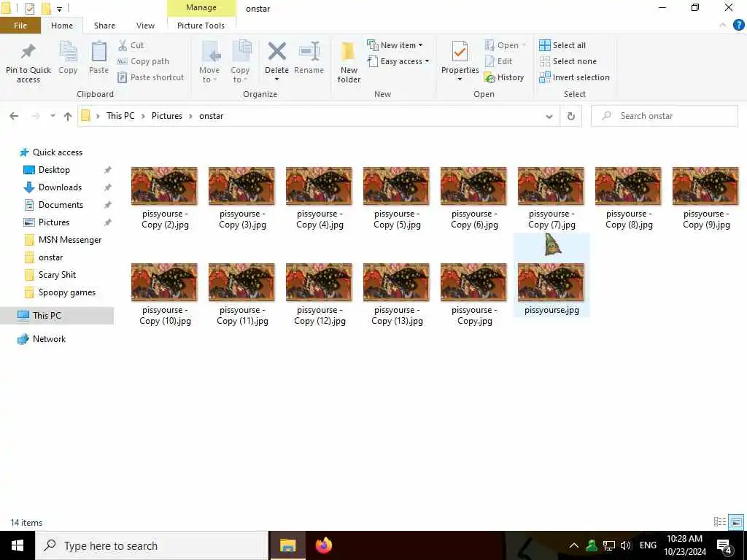Open the Scary Shit folder in sidebar
This screenshot has width=747, height=560.
pyautogui.click(x=57, y=275)
